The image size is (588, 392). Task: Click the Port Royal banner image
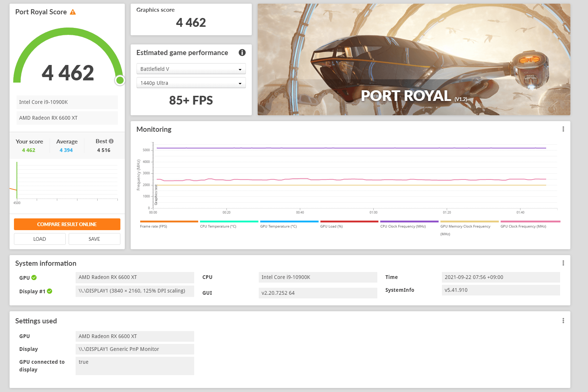414,59
